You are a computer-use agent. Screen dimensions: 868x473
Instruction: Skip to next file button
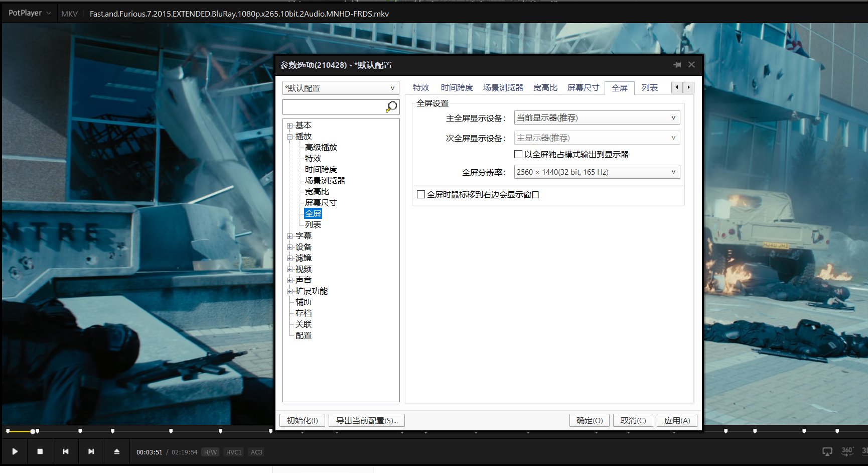click(91, 451)
